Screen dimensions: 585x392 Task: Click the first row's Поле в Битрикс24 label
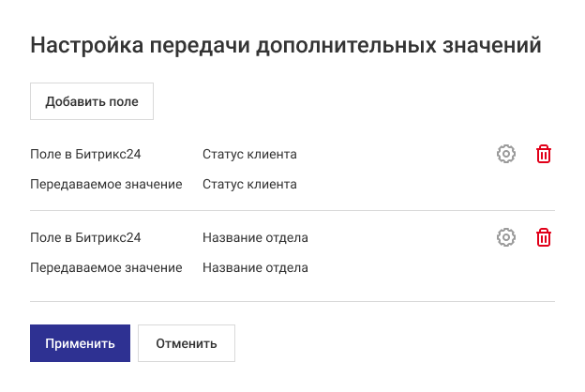(85, 155)
